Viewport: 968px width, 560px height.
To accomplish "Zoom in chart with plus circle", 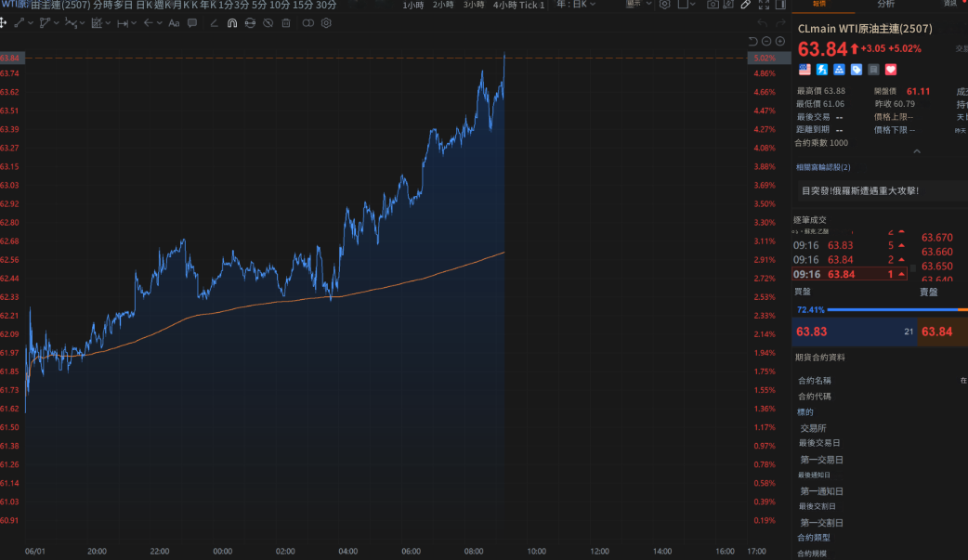I will click(x=780, y=42).
